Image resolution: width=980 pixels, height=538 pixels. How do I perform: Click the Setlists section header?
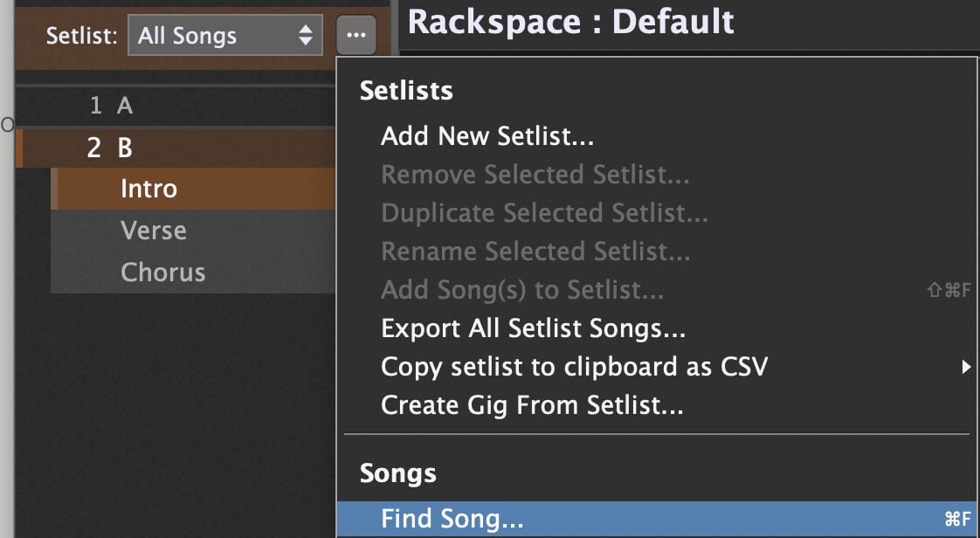(406, 91)
